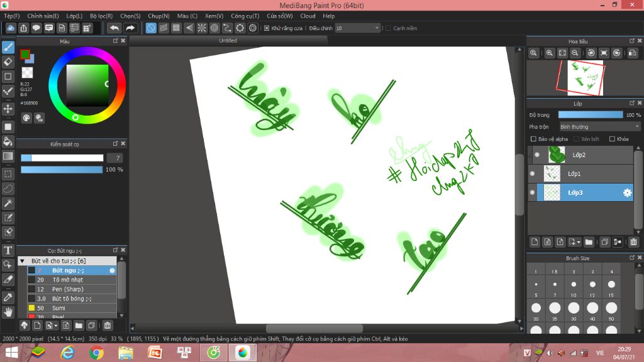Check the Khóa layer lock option
644x362 pixels.
(x=613, y=139)
